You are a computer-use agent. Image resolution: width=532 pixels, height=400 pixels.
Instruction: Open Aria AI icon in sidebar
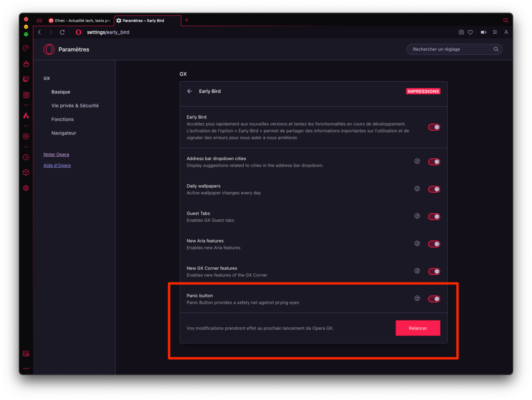pos(26,115)
